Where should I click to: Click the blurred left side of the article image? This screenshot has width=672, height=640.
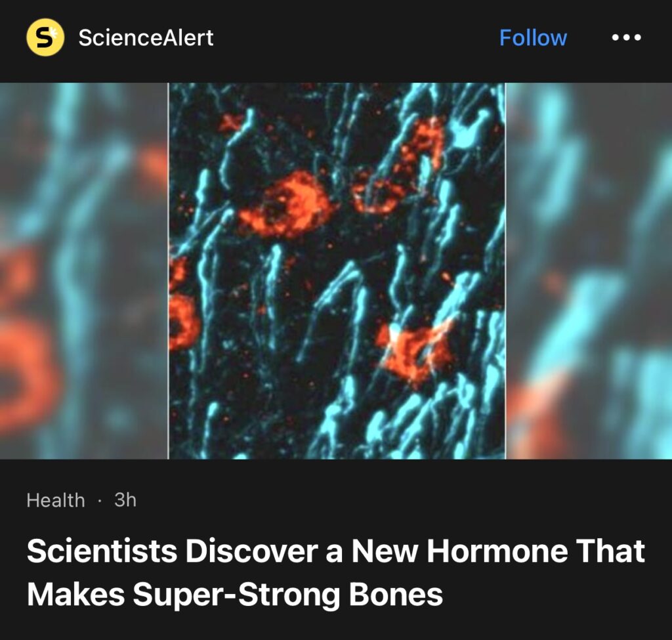[x=84, y=270]
